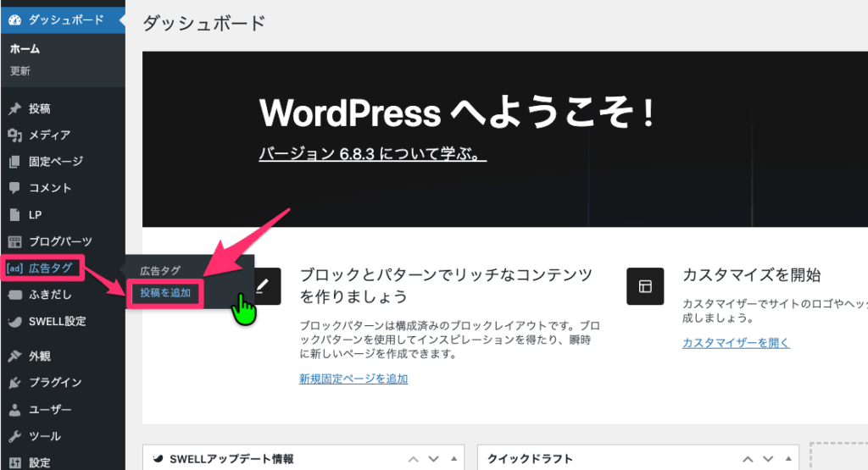Collapse the クイックドラフト panel with its triangle toggle

tap(789, 459)
